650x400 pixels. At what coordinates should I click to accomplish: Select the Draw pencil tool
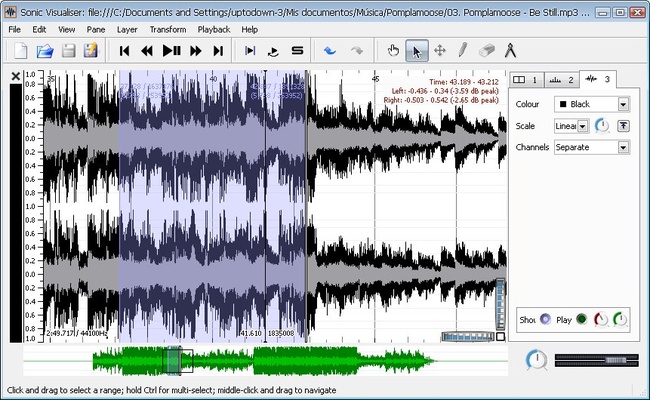(463, 51)
